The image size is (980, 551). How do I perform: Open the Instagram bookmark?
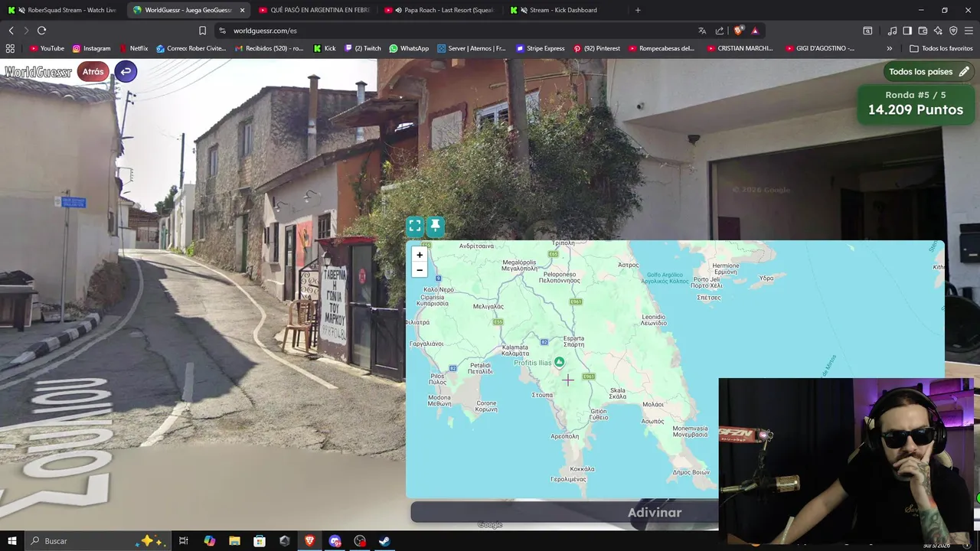pyautogui.click(x=91, y=48)
